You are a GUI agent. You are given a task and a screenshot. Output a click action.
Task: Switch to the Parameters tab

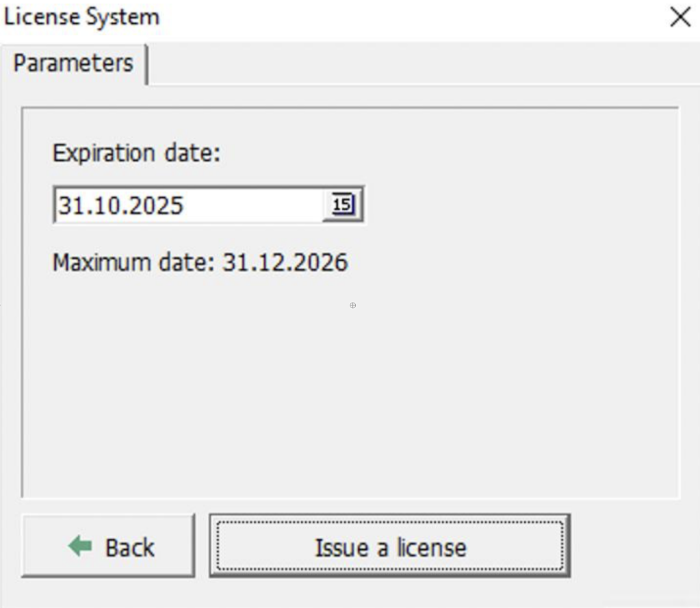click(x=73, y=64)
